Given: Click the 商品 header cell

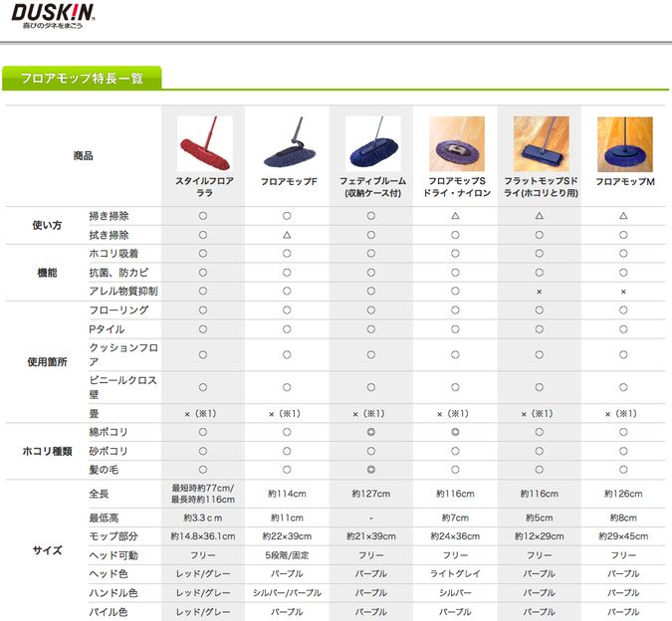Looking at the screenshot, I should [84, 156].
